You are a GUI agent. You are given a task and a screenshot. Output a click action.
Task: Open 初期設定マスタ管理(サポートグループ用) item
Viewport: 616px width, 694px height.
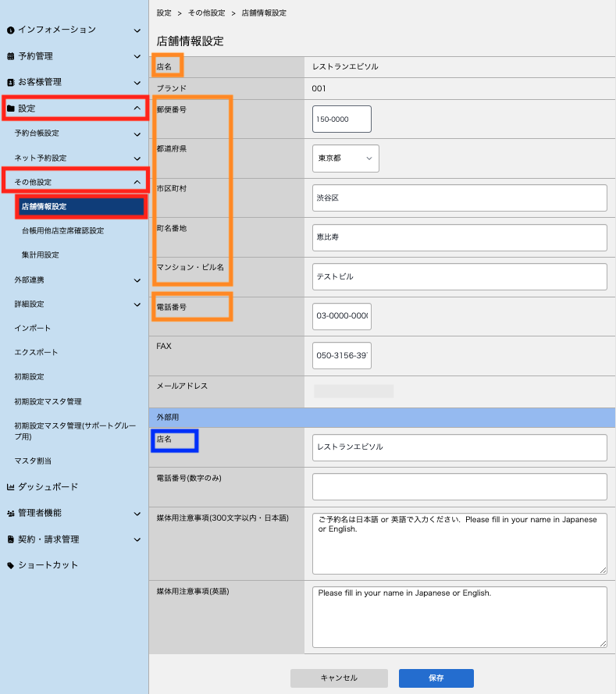pyautogui.click(x=75, y=431)
